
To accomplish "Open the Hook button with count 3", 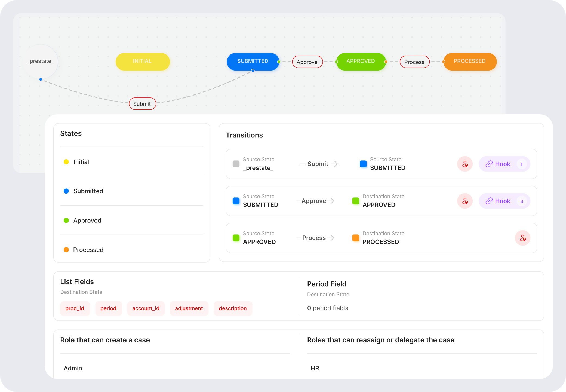I will 504,201.
